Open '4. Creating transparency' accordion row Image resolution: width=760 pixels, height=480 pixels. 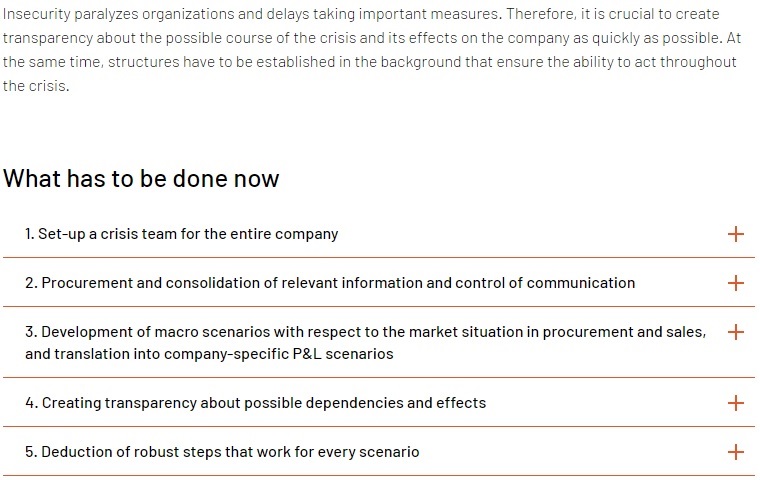pos(379,402)
